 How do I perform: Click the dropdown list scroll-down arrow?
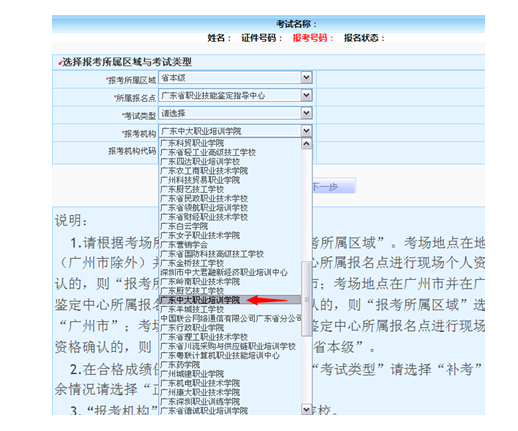[x=306, y=409]
